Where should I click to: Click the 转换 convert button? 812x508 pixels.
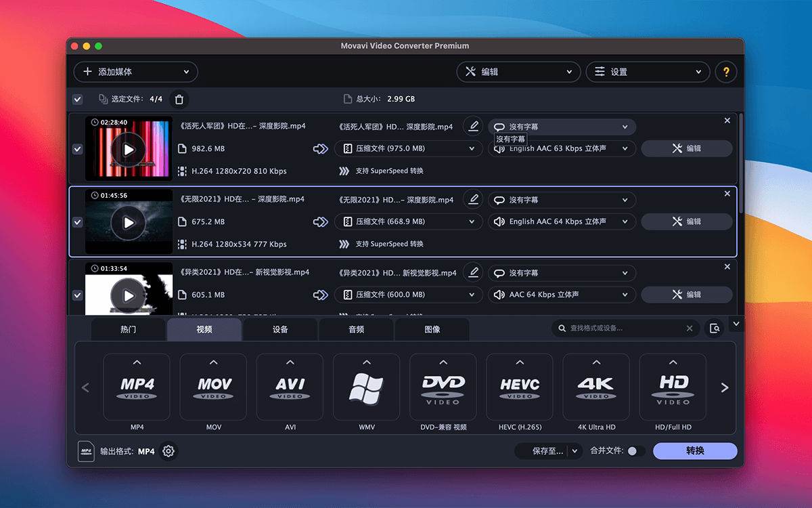(695, 451)
